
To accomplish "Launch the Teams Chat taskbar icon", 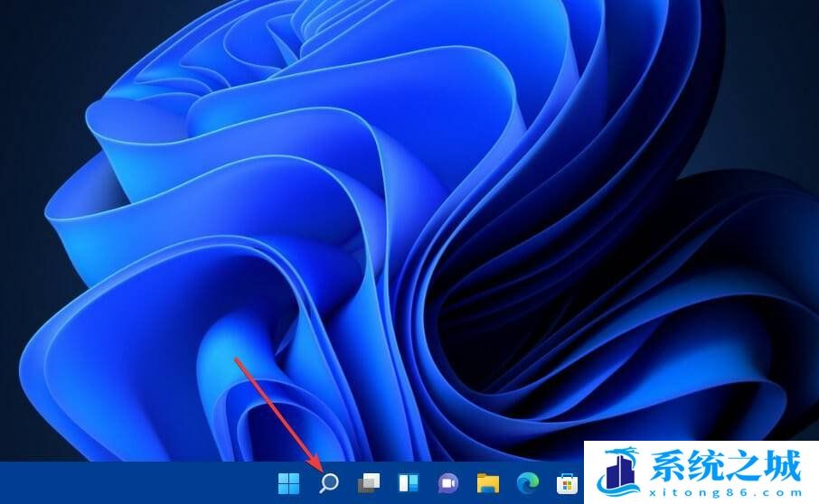I will [448, 483].
